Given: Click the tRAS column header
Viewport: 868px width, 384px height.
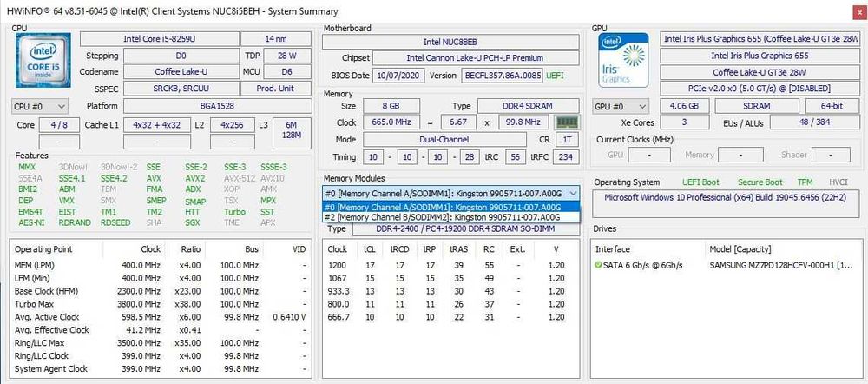Looking at the screenshot, I should 459,249.
